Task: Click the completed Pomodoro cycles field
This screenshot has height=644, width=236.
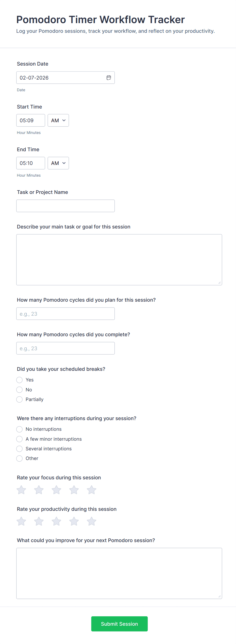Action: 65,348
